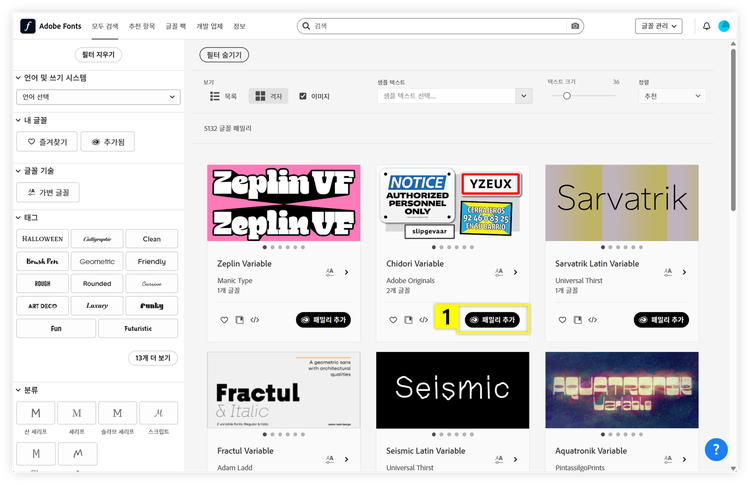This screenshot has width=750, height=485.
Task: Open visual search camera icon
Action: tap(575, 26)
